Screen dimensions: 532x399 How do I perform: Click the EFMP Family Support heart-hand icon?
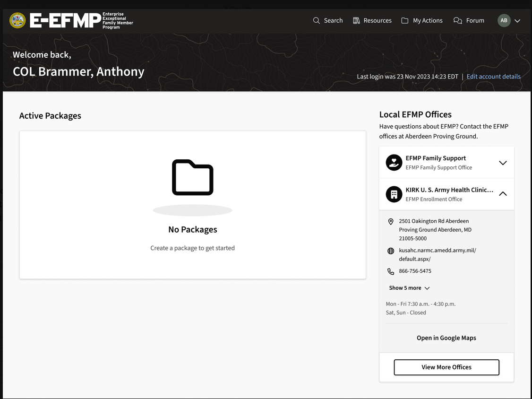pyautogui.click(x=394, y=162)
